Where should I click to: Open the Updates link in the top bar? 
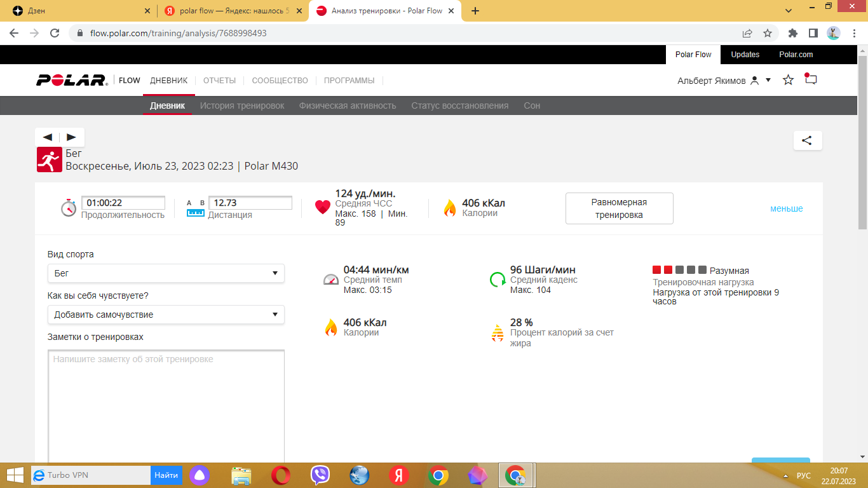tap(745, 55)
